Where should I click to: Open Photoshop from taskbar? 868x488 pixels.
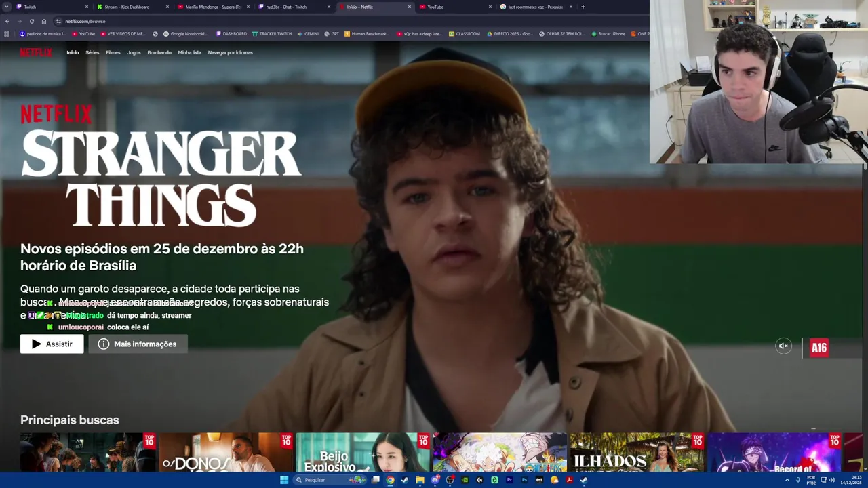pyautogui.click(x=524, y=480)
